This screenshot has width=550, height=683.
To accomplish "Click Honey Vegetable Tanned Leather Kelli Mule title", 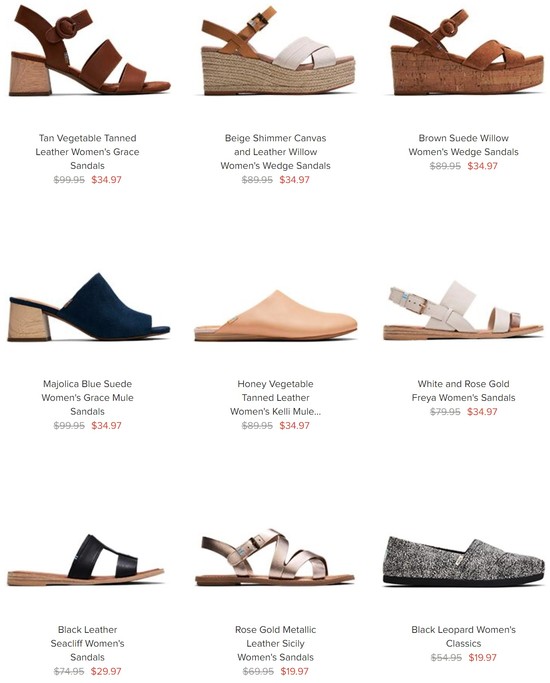I will tap(276, 398).
